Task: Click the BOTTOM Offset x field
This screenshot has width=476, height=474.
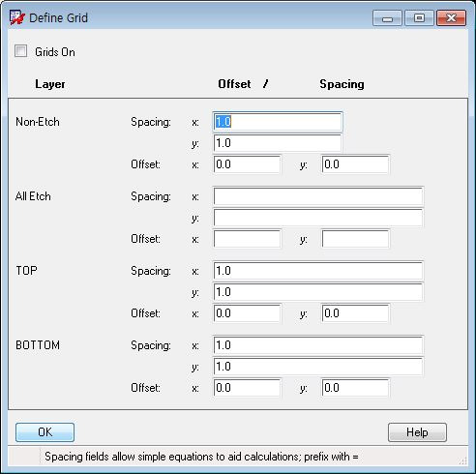Action: tap(247, 388)
